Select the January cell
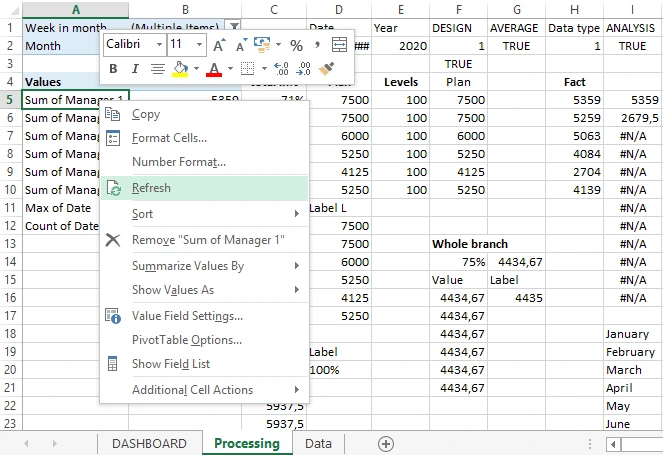Image resolution: width=663 pixels, height=455 pixels. (633, 334)
